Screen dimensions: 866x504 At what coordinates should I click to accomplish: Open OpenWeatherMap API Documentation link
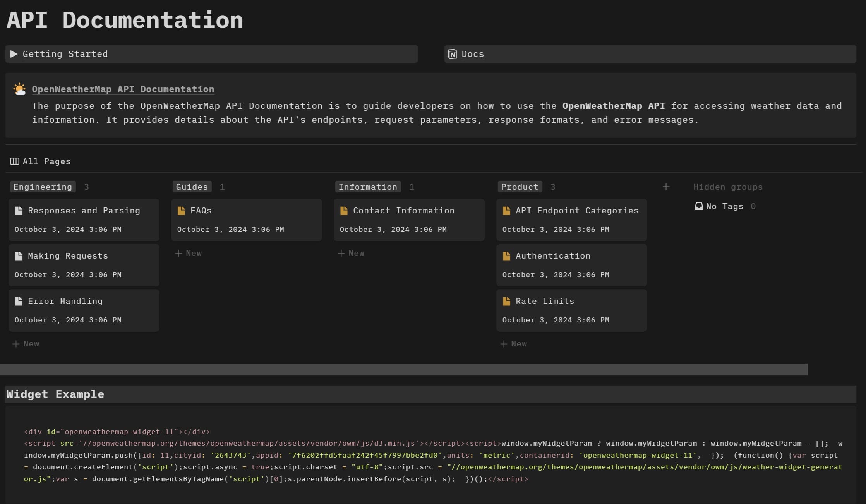(123, 89)
